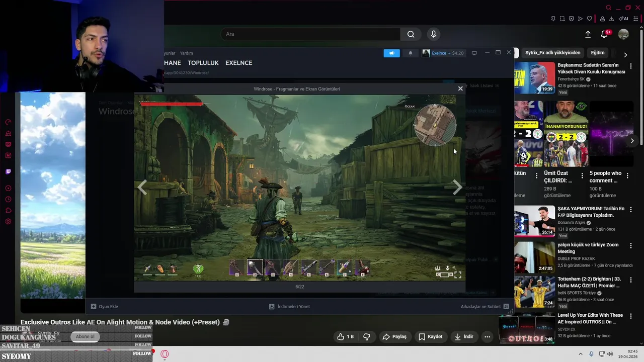Open browser AI assistant button
The image size is (644, 362).
click(x=623, y=19)
